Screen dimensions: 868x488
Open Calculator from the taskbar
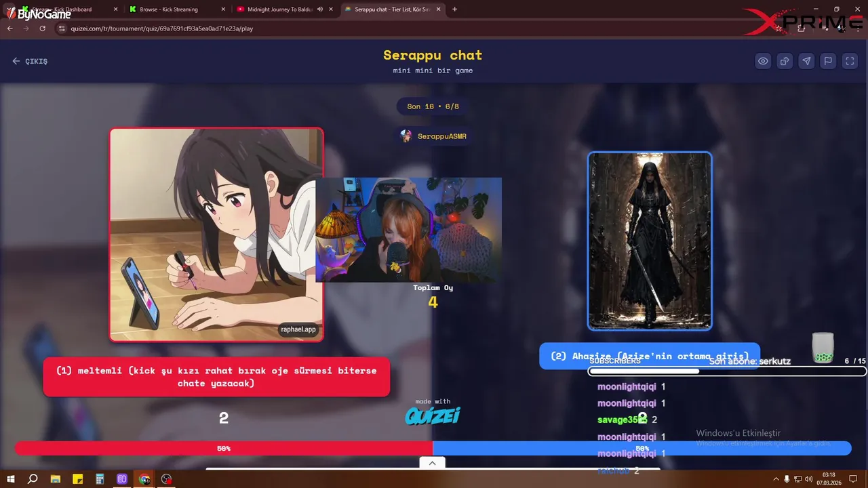pyautogui.click(x=100, y=479)
